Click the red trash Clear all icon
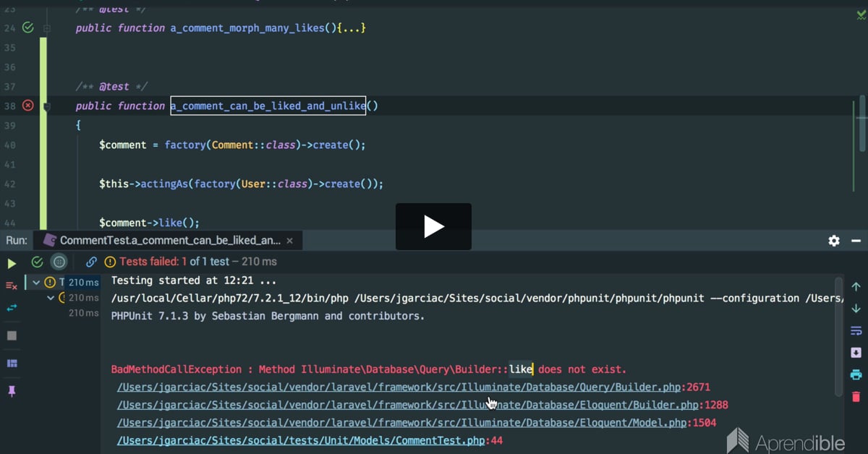The height and width of the screenshot is (454, 868). pyautogui.click(x=856, y=397)
